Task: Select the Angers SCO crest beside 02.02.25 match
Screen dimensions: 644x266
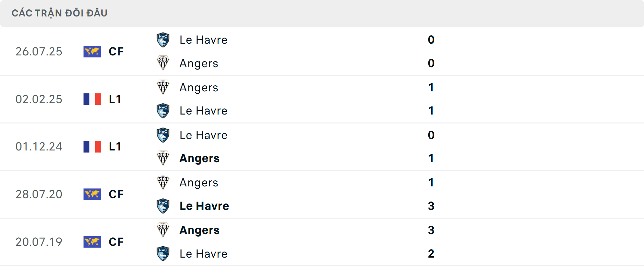Action: pyautogui.click(x=163, y=87)
